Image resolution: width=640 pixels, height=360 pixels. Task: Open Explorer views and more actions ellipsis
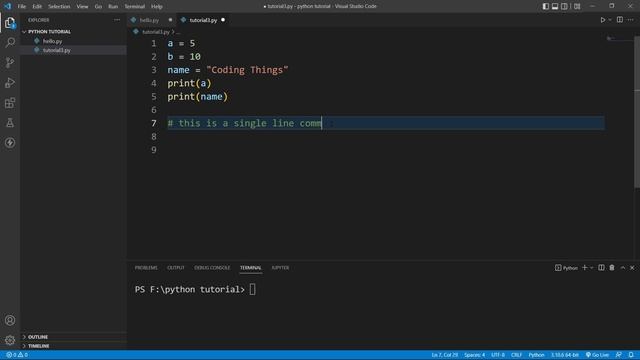coord(117,20)
